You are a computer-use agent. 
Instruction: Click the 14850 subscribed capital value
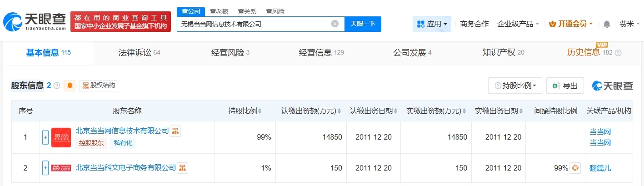(x=333, y=137)
